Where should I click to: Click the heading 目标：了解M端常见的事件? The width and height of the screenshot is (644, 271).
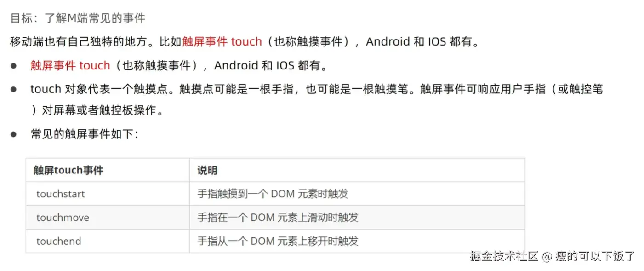point(78,18)
